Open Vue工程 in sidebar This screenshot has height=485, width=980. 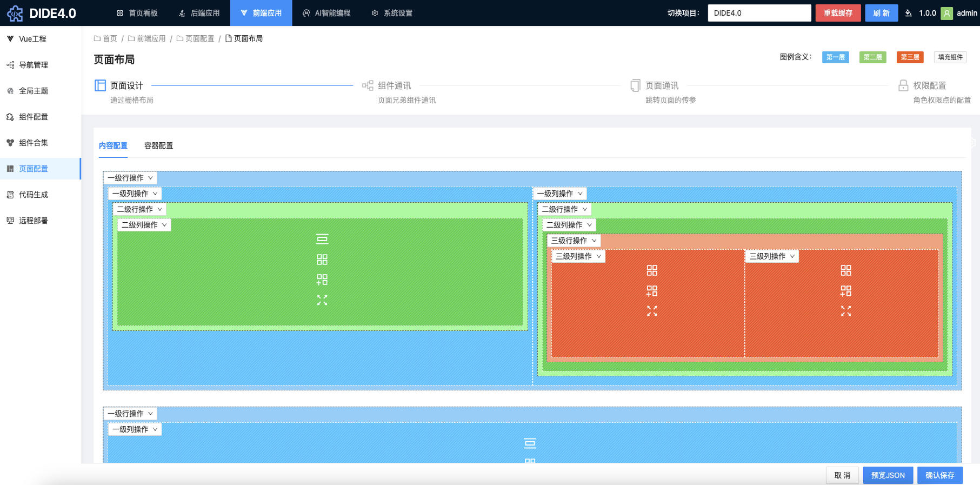click(x=41, y=39)
